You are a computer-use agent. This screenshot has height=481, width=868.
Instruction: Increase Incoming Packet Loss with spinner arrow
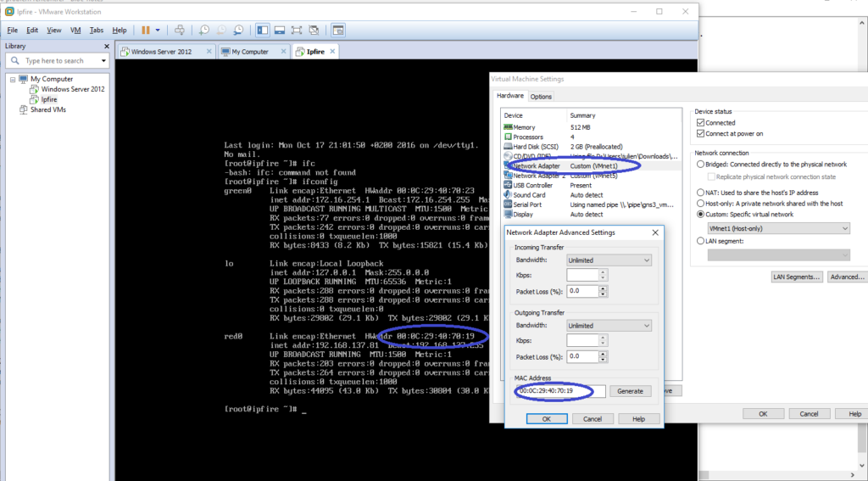click(x=603, y=288)
